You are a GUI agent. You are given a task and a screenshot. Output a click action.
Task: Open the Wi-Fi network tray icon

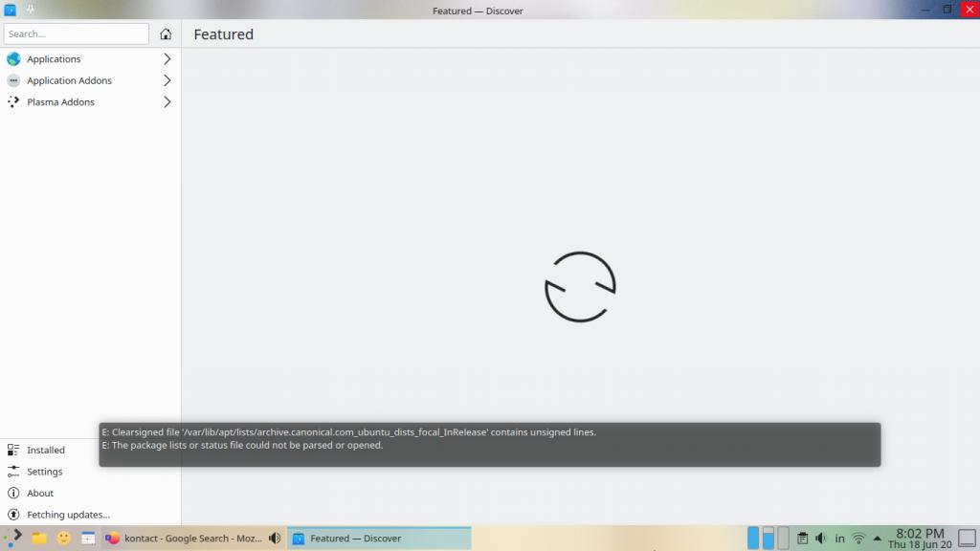(x=858, y=539)
